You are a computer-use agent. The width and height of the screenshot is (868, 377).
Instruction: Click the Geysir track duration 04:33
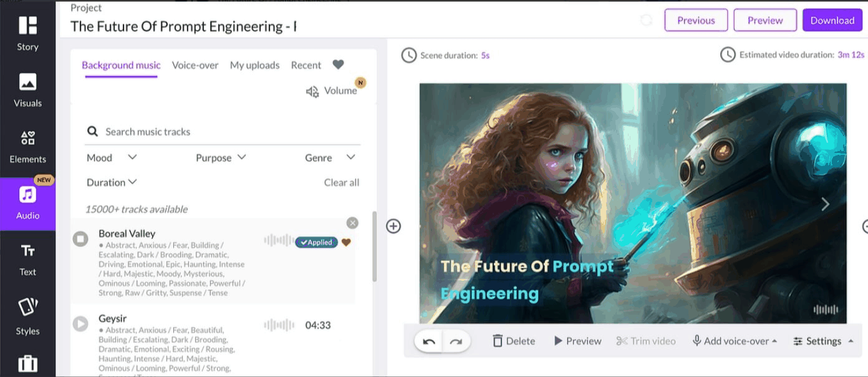click(318, 325)
